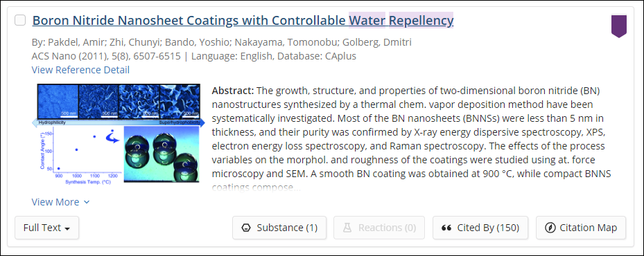Open the Full Text dropdown
This screenshot has width=644, height=256.
(x=47, y=228)
